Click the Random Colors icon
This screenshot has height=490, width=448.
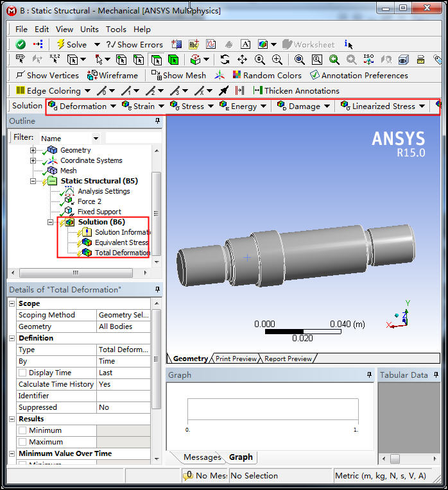236,76
